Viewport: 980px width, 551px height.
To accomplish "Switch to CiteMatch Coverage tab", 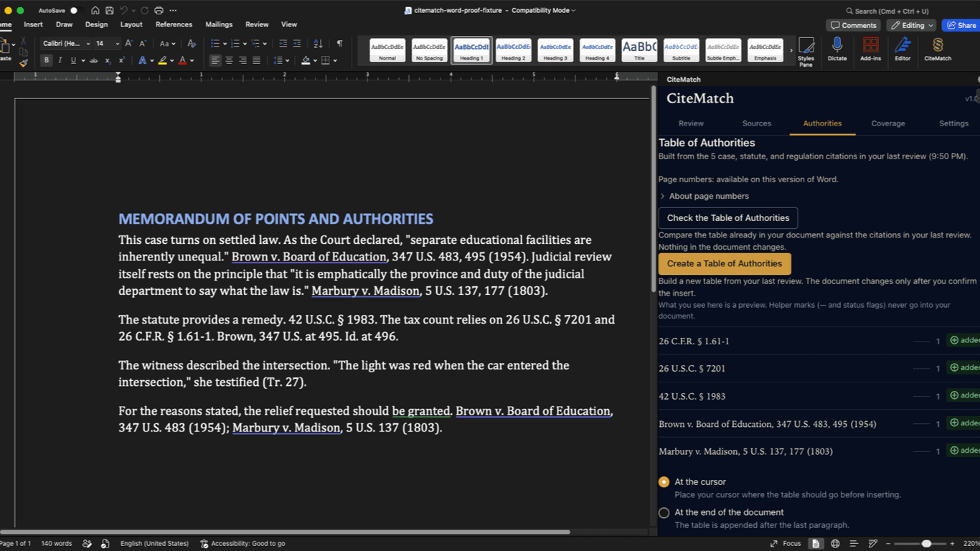I will pos(888,123).
